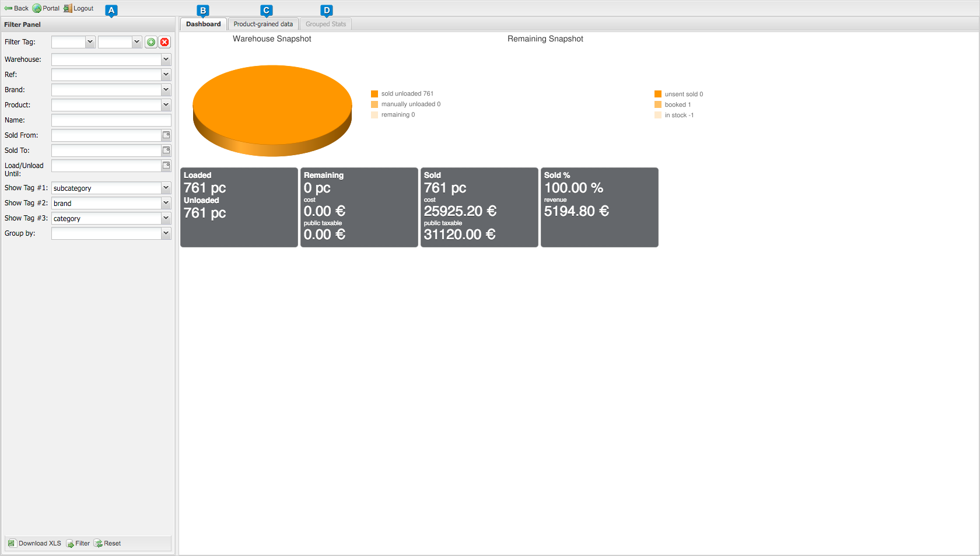Open Show Tag #1 subcategory dropdown
This screenshot has width=980, height=556.
pyautogui.click(x=166, y=188)
